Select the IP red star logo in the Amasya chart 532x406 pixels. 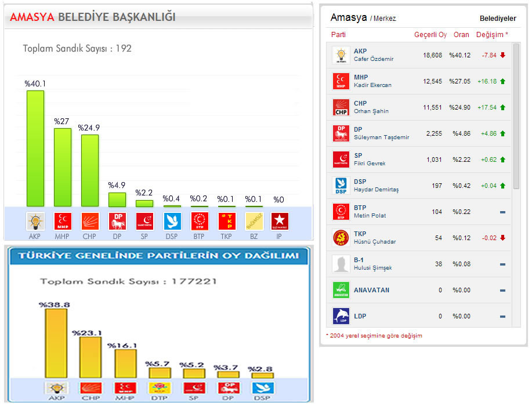coord(280,222)
